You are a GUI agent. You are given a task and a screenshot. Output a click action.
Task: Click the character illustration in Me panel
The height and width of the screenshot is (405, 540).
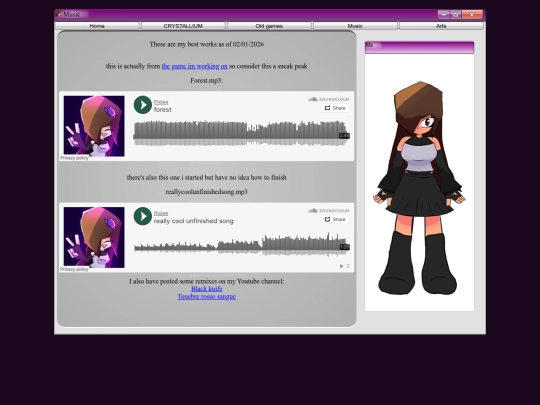tap(419, 188)
